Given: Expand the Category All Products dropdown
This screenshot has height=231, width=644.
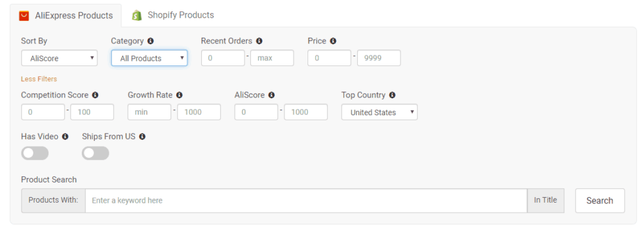Looking at the screenshot, I should 150,58.
